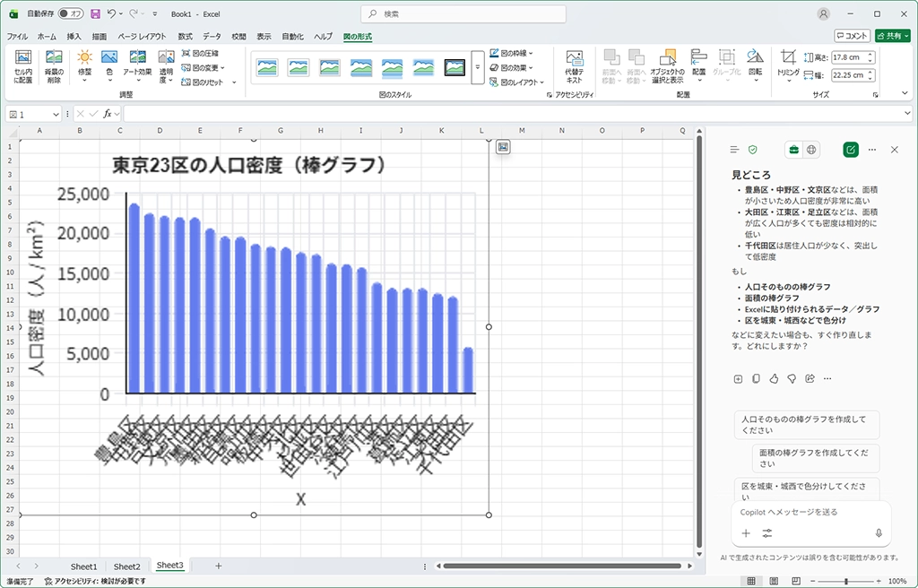The width and height of the screenshot is (918, 588).
Task: Expand the 図の枠線 dropdown
Action: 531,54
